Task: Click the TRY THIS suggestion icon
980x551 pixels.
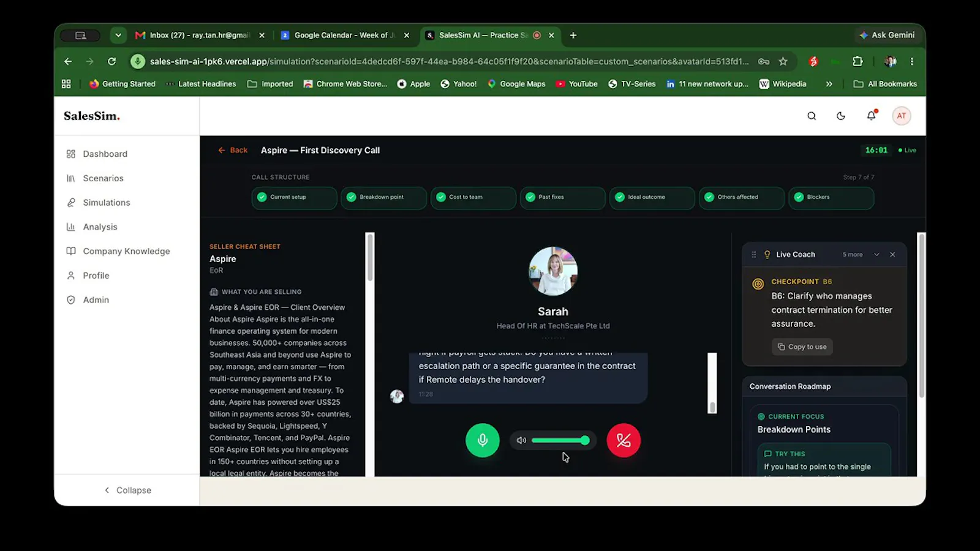Action: point(767,454)
